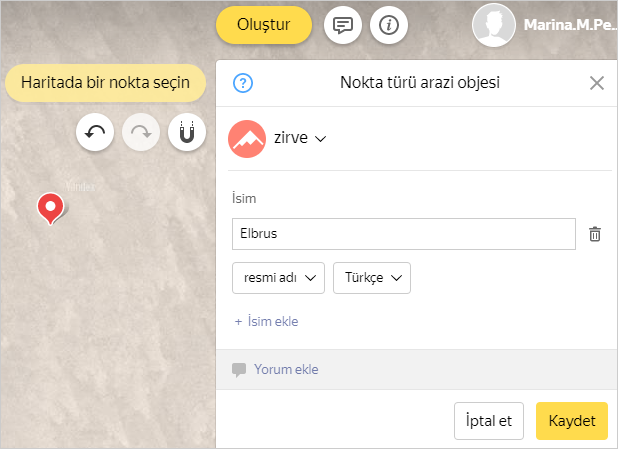This screenshot has height=449, width=618.
Task: Close the Nokta türü arazi objesi panel
Action: tap(597, 83)
